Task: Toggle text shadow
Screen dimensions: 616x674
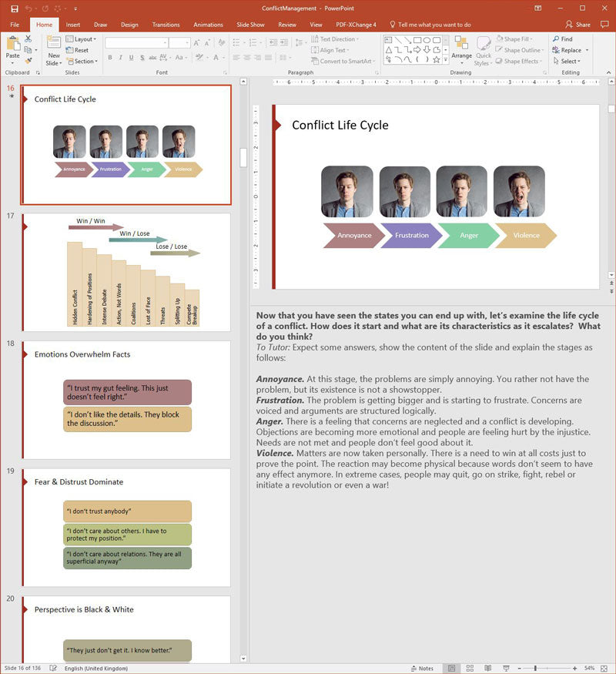Action: click(x=142, y=57)
